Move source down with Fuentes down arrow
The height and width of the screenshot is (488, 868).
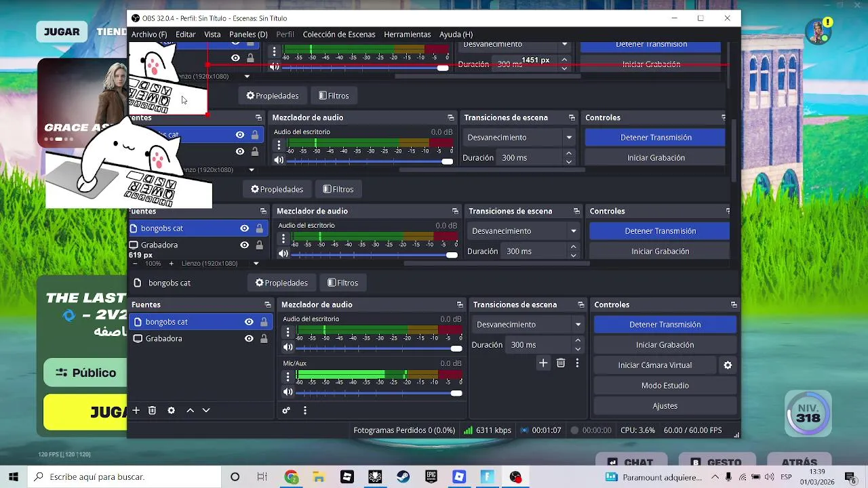click(206, 410)
